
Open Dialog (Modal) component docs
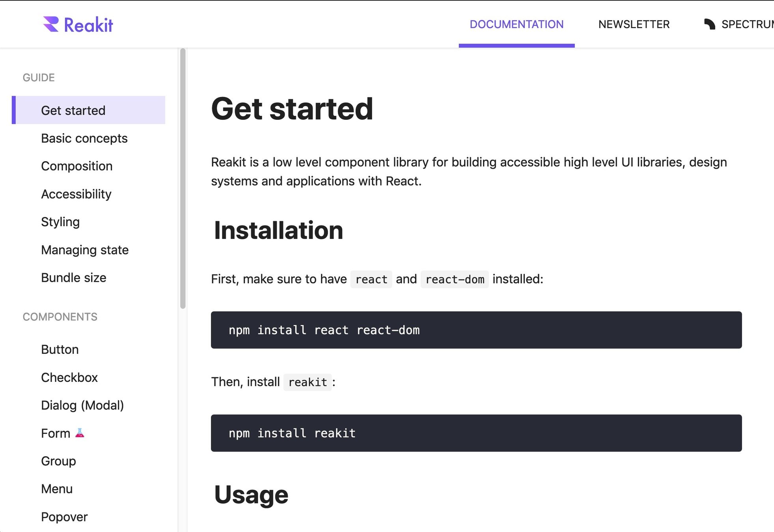pyautogui.click(x=82, y=405)
